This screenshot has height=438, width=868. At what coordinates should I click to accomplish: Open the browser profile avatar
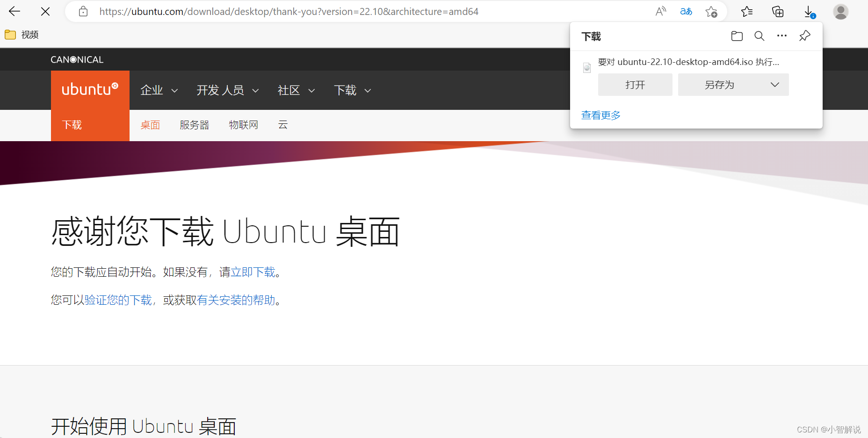(x=840, y=11)
